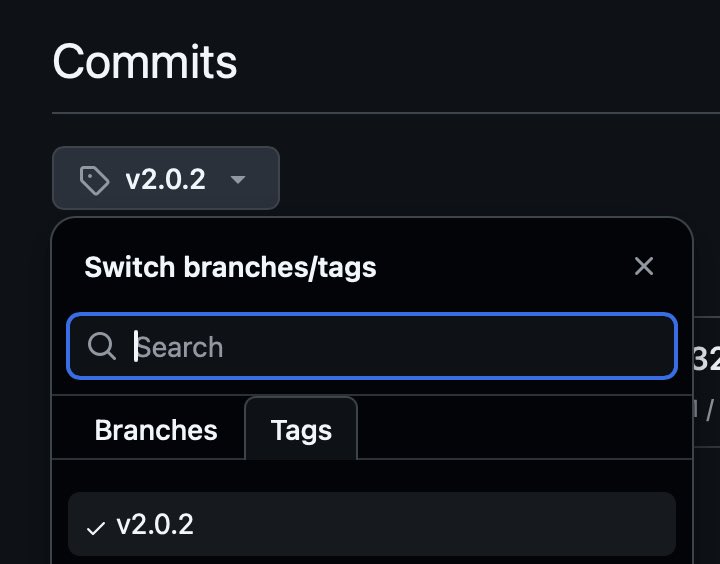Click the Search placeholder text
This screenshot has height=564, width=720.
point(180,347)
